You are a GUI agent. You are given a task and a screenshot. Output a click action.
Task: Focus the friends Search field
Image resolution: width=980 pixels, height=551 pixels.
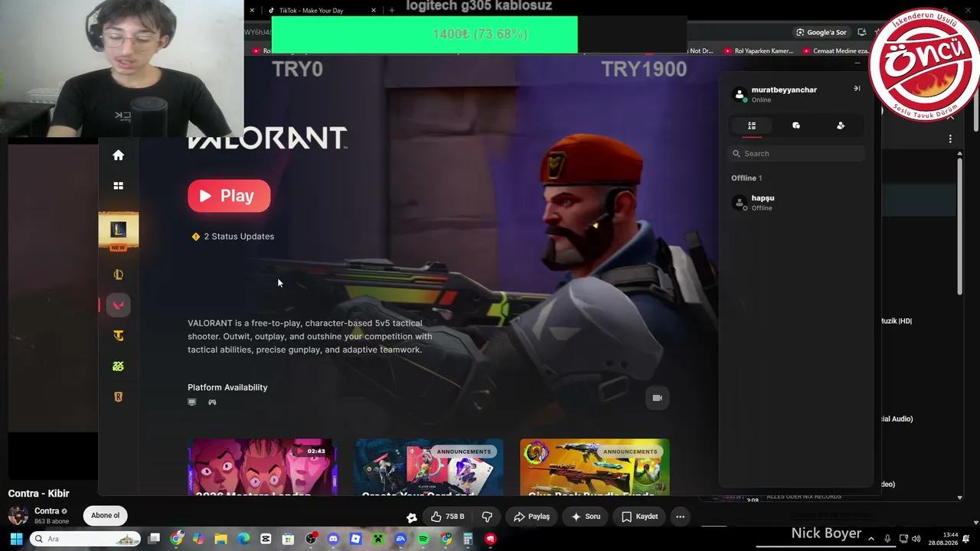796,154
